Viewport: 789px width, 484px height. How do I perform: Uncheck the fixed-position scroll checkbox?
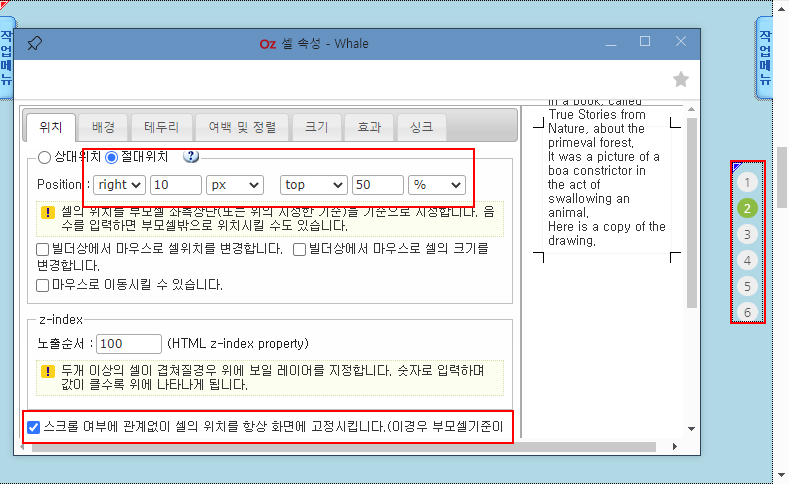pos(34,427)
